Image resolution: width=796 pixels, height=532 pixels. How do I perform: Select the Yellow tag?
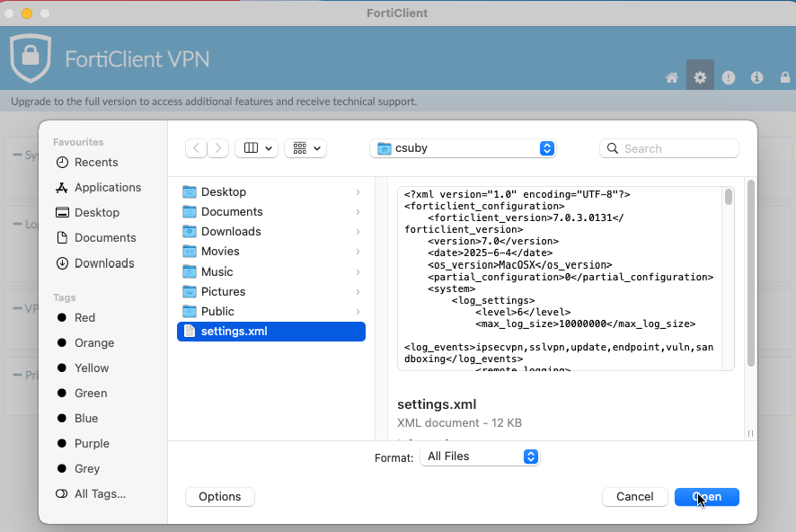coord(83,368)
